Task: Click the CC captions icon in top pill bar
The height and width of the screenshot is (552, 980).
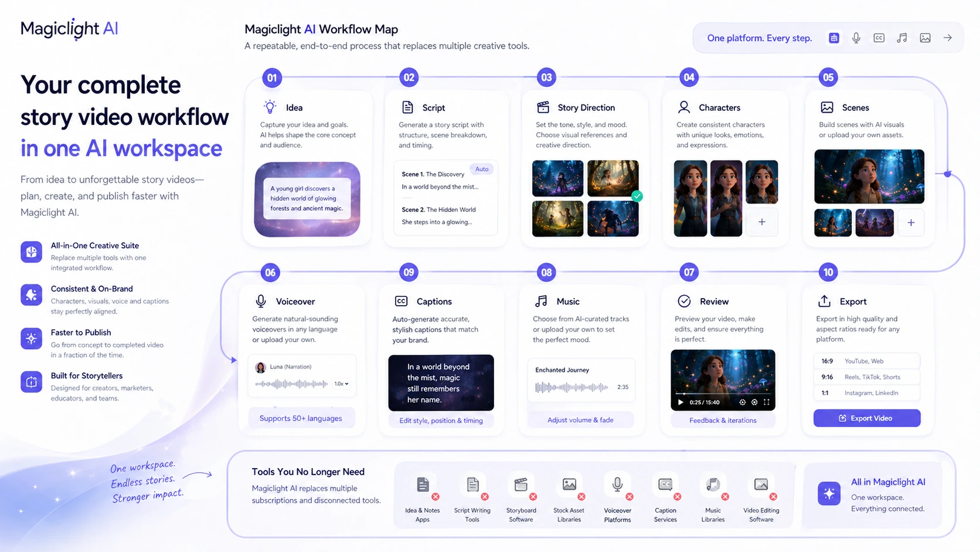Action: (x=879, y=38)
